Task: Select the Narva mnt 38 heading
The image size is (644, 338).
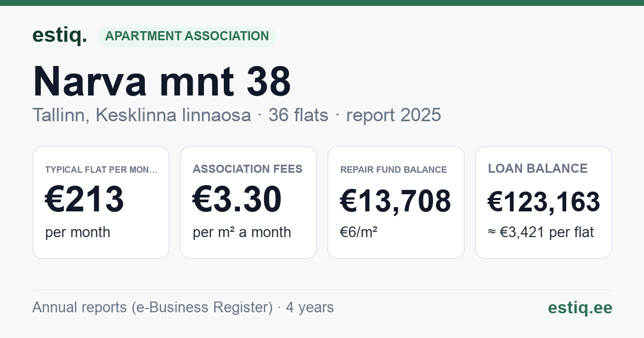Action: tap(162, 82)
